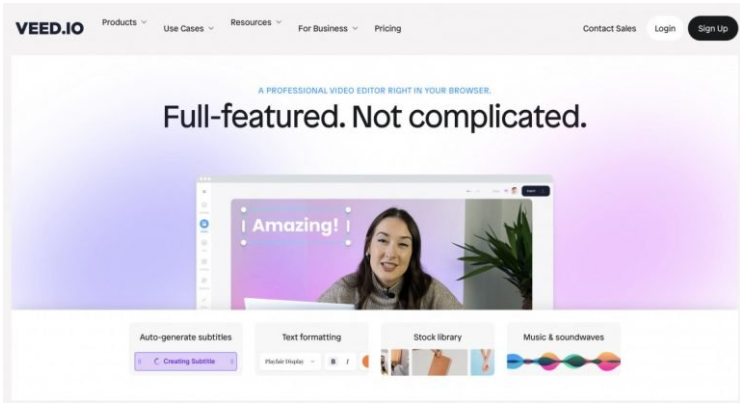
Task: Select the highlighted blue editor sidebar icon
Action: click(204, 224)
